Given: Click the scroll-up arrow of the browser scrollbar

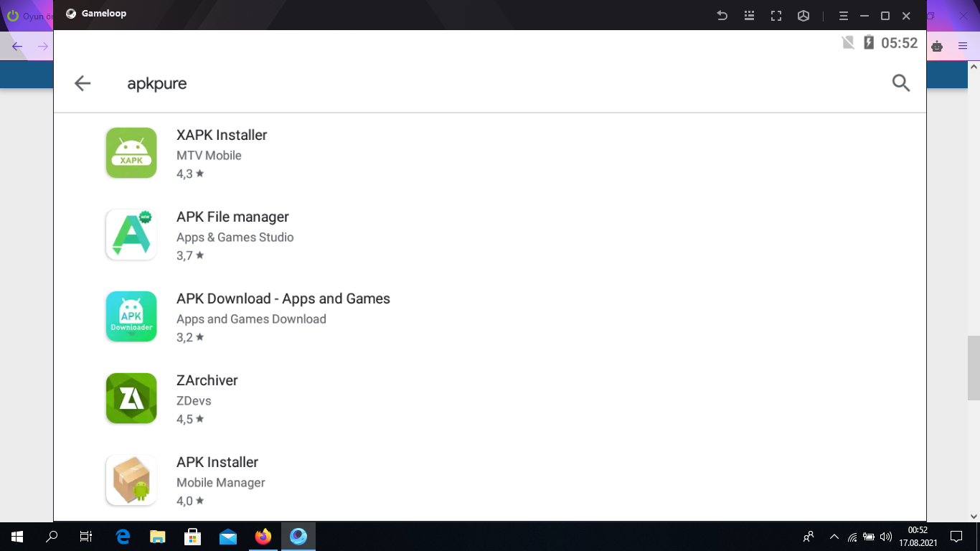Looking at the screenshot, I should coord(974,67).
